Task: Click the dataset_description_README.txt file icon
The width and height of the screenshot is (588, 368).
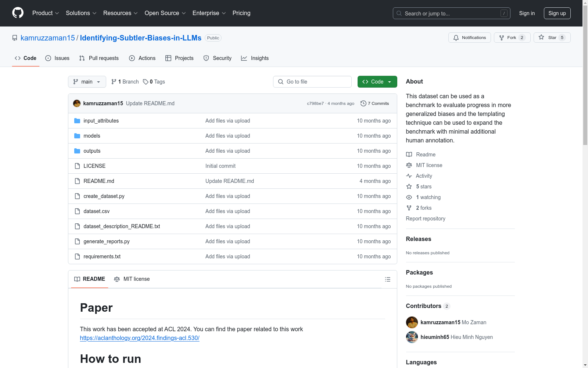Action: coord(77,226)
